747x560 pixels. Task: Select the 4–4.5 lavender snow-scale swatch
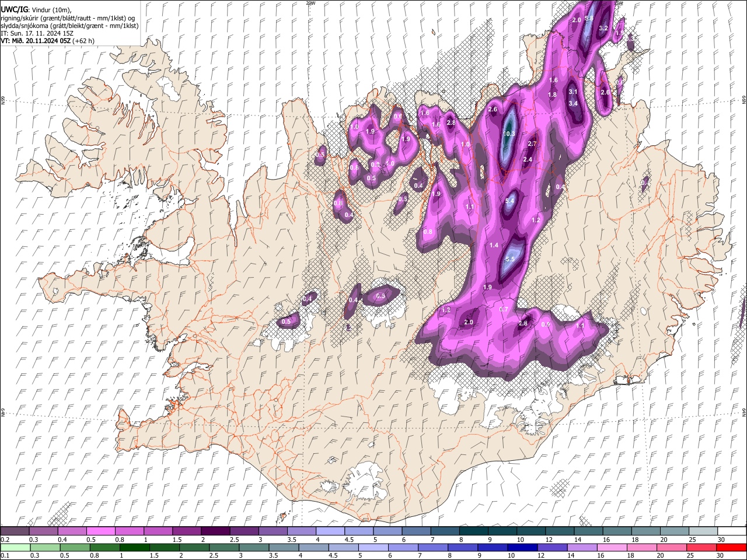coord(330,531)
